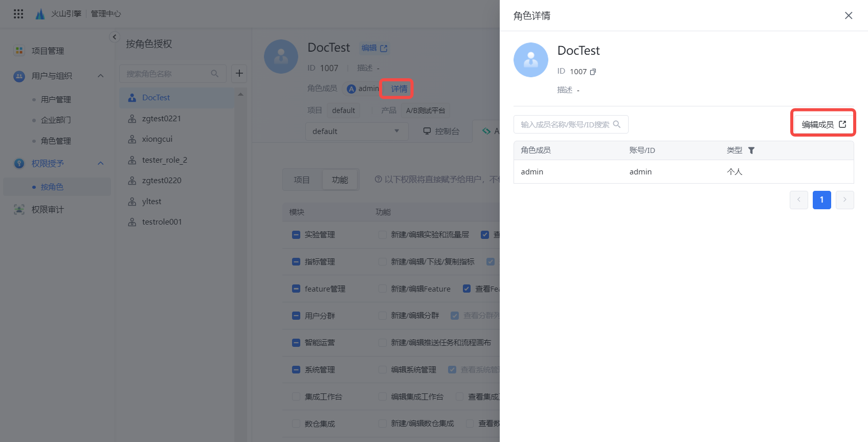Image resolution: width=868 pixels, height=442 pixels.
Task: Click the DocTest avatar in the detail panel
Action: click(x=531, y=60)
